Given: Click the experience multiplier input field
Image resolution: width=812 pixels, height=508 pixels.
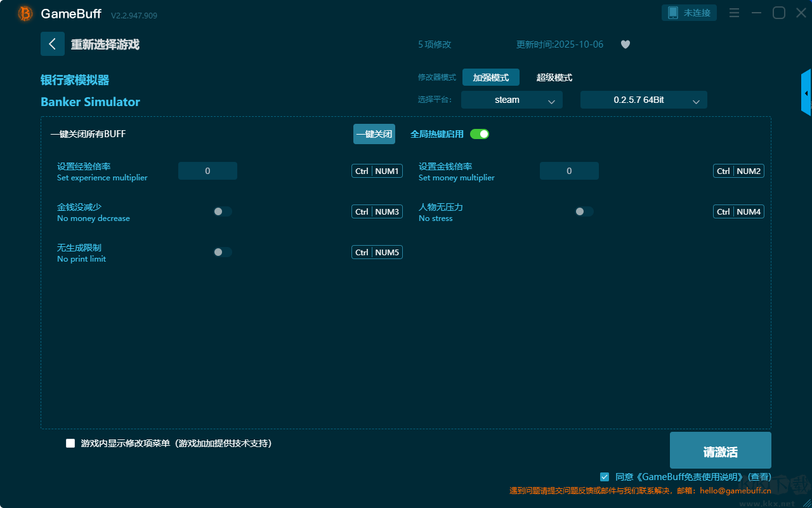Looking at the screenshot, I should (x=207, y=171).
